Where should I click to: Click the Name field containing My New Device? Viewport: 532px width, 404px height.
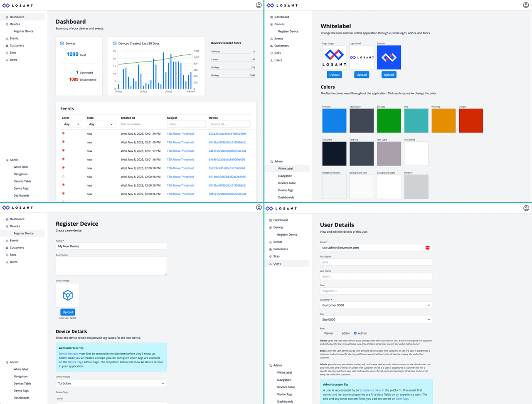pos(111,246)
